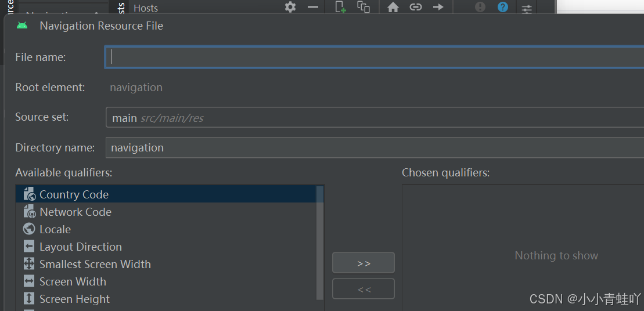This screenshot has width=644, height=311.
Task: Add qualifier with the >> button
Action: pyautogui.click(x=364, y=263)
